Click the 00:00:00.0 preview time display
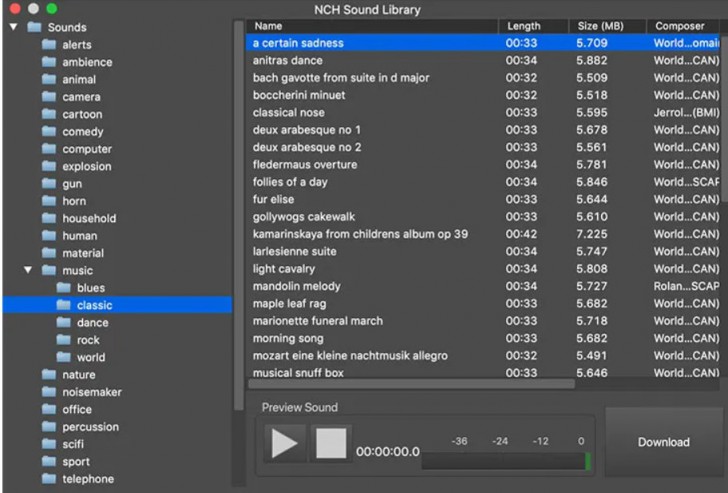 coord(388,451)
